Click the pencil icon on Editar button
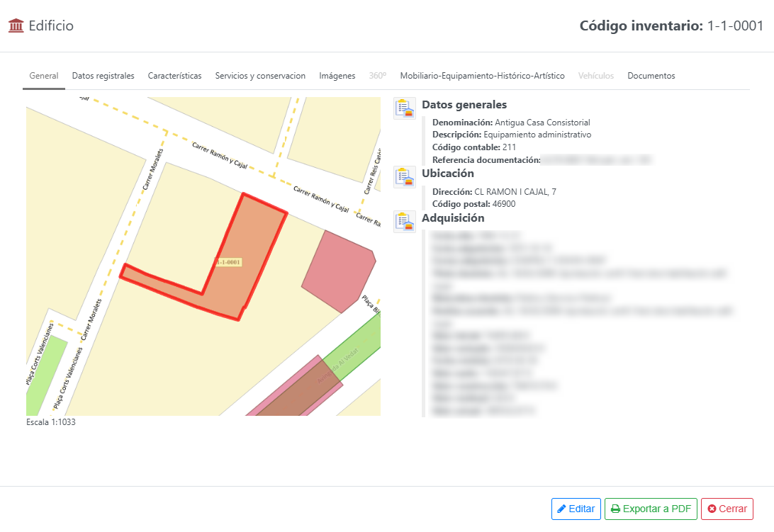 561,509
